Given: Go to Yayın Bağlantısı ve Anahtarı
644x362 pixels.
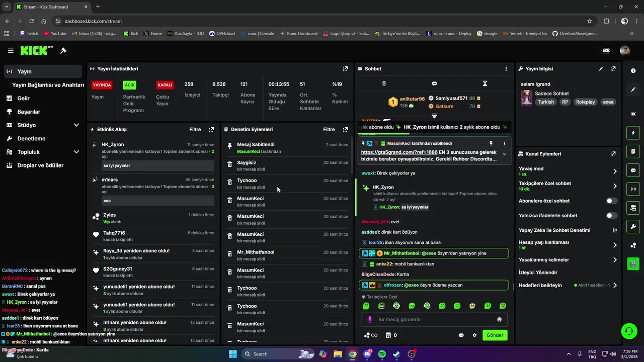Looking at the screenshot, I should pos(48,85).
